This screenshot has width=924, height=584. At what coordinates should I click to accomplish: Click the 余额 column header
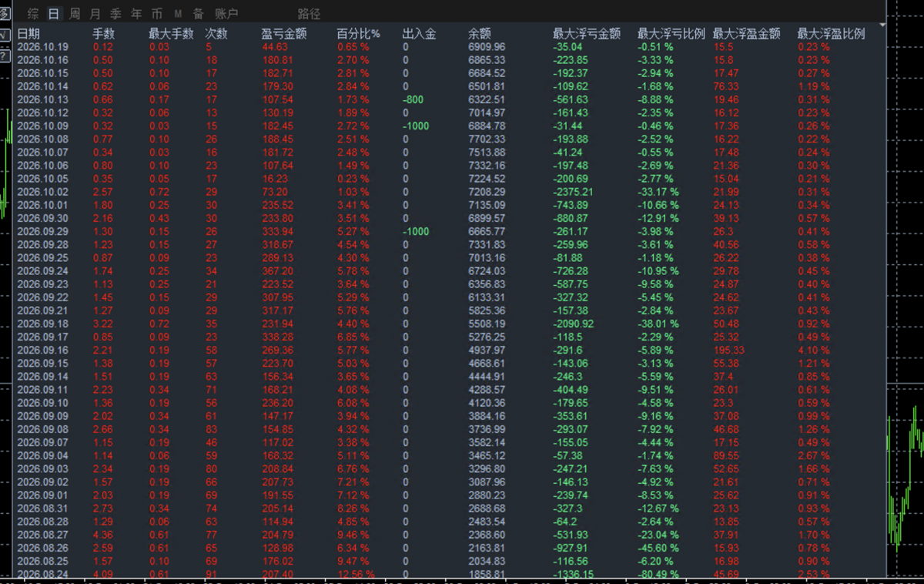pyautogui.click(x=479, y=34)
